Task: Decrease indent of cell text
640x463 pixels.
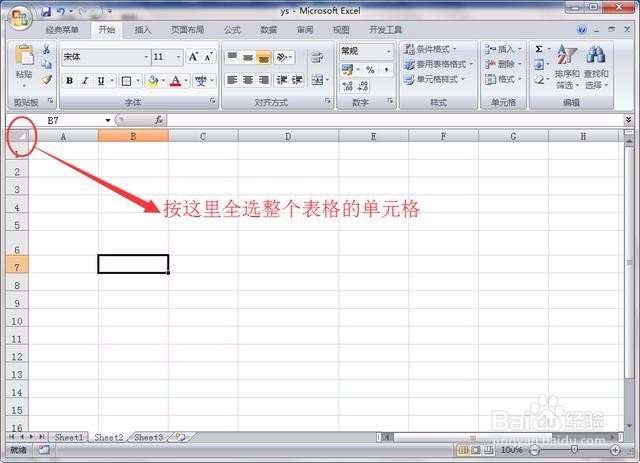Action: (x=282, y=80)
